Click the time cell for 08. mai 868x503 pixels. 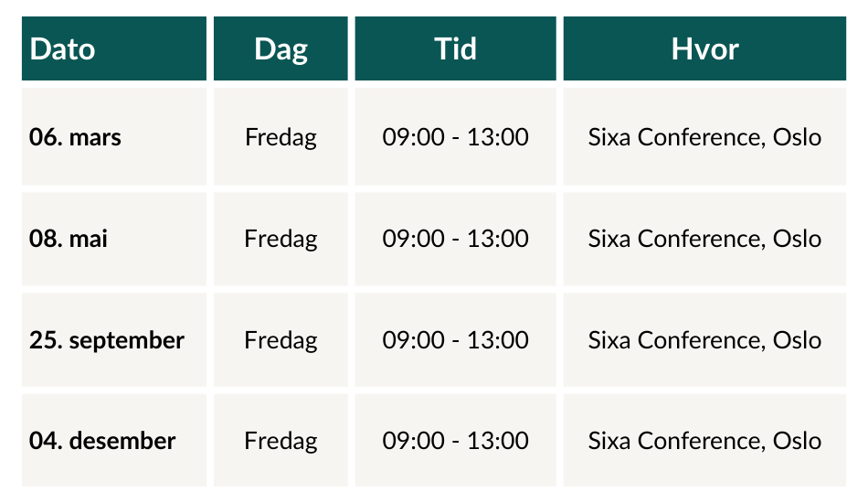(x=456, y=239)
